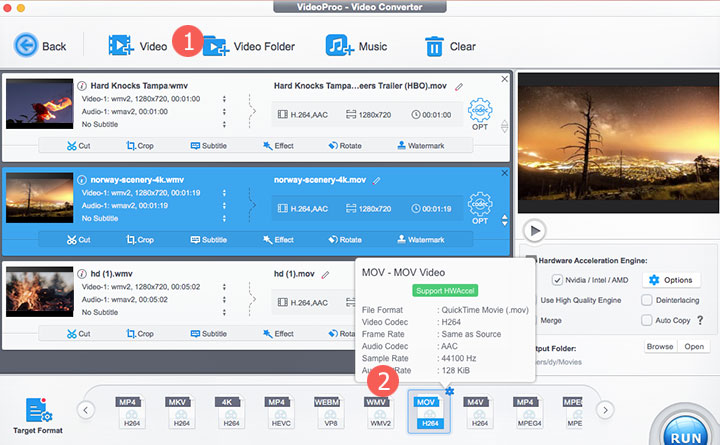Rename norway-scenery-4k.mov with the pencil icon
Screen dimensions: 720x445
pos(377,181)
